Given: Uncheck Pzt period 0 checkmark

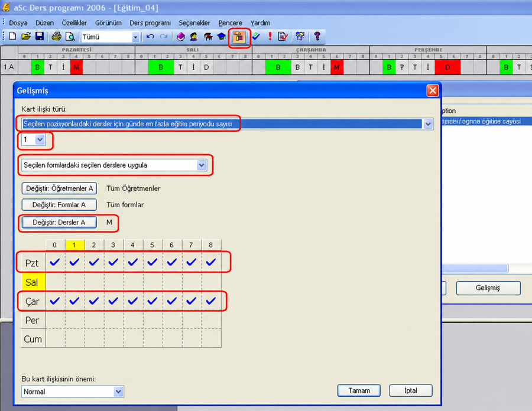Looking at the screenshot, I should [55, 262].
